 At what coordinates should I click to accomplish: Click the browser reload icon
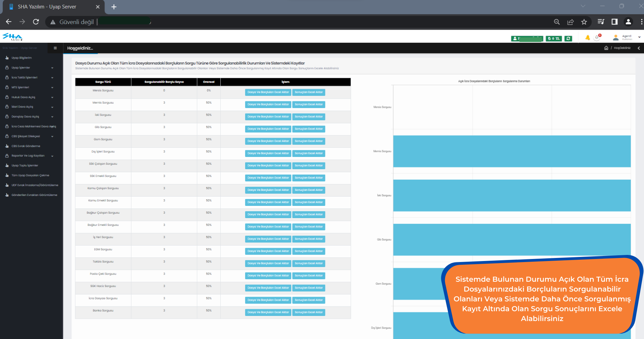tap(36, 22)
